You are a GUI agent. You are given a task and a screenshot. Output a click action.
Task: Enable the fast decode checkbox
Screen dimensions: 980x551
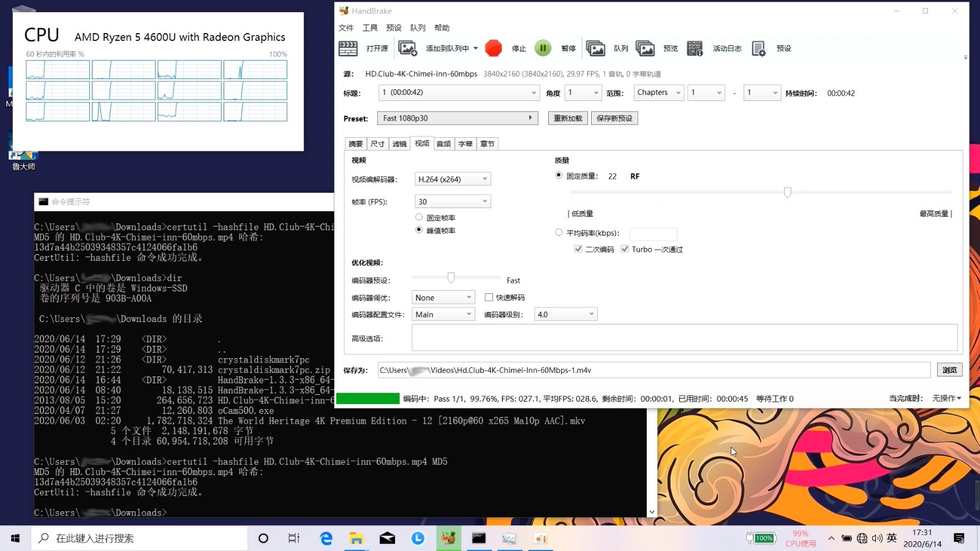[489, 298]
